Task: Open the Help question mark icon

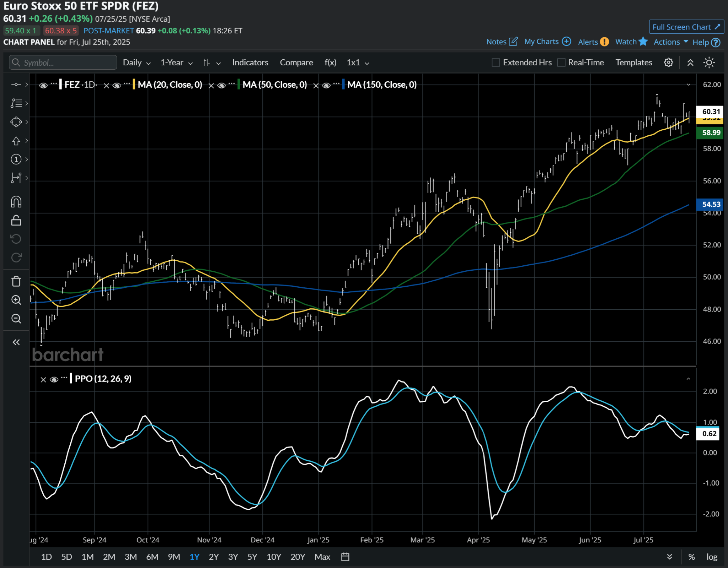Action: [716, 42]
